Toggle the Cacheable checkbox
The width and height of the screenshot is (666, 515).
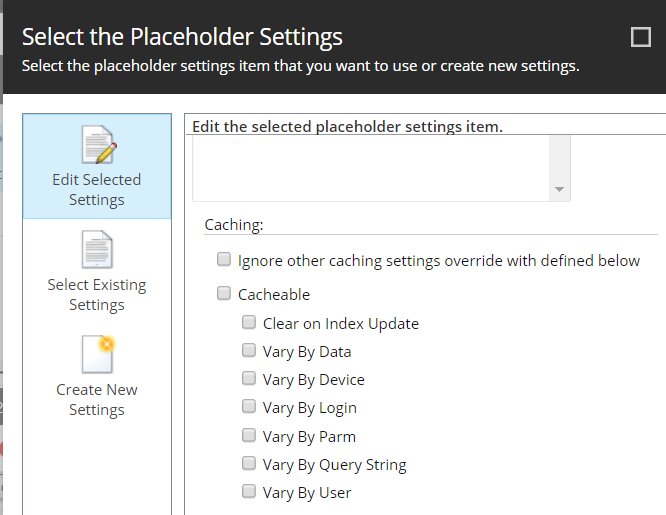[x=224, y=293]
